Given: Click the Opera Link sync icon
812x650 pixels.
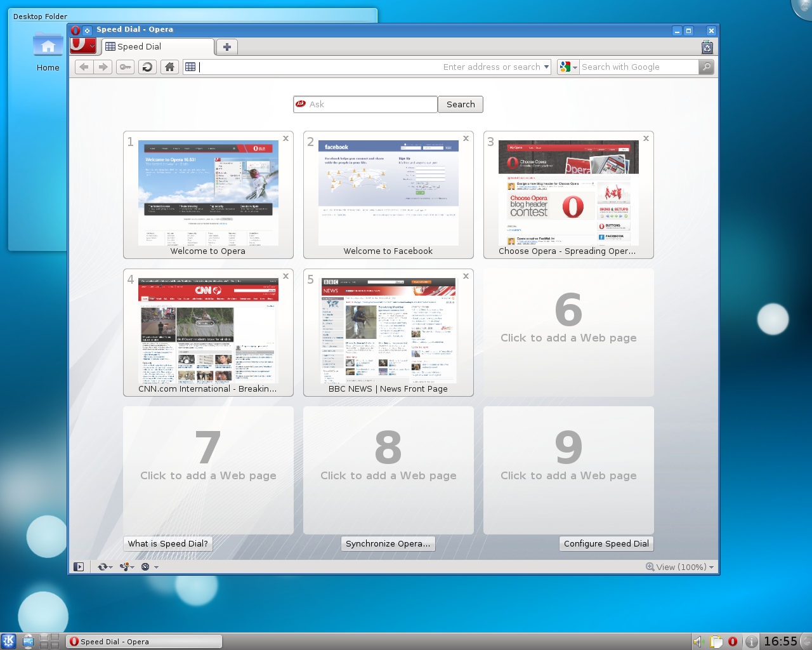Looking at the screenshot, I should click(x=102, y=567).
